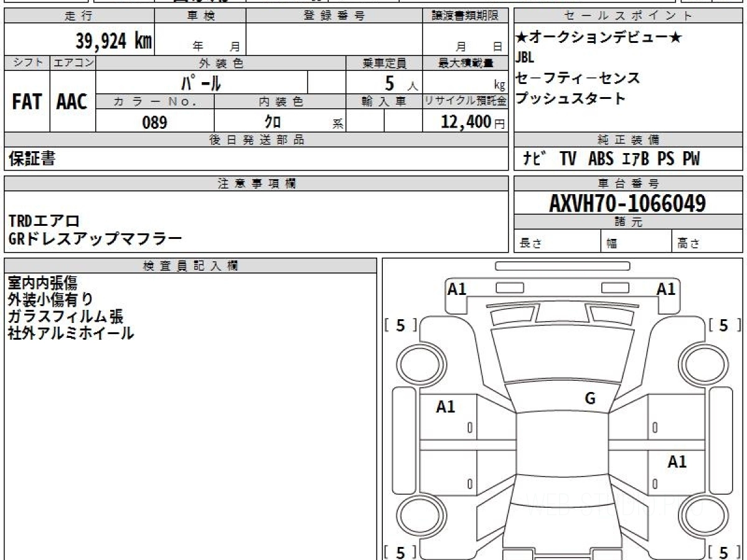The height and width of the screenshot is (560, 747).
Task: Select the ナビ equipment item
Action: pyautogui.click(x=535, y=159)
